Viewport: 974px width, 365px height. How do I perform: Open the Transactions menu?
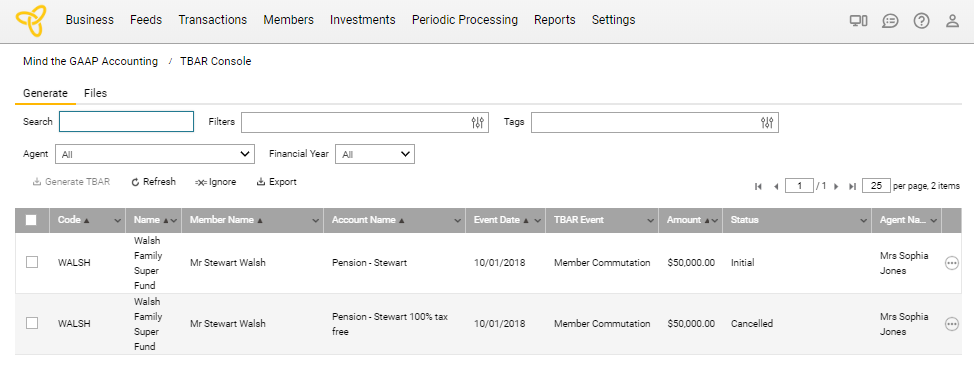point(212,20)
